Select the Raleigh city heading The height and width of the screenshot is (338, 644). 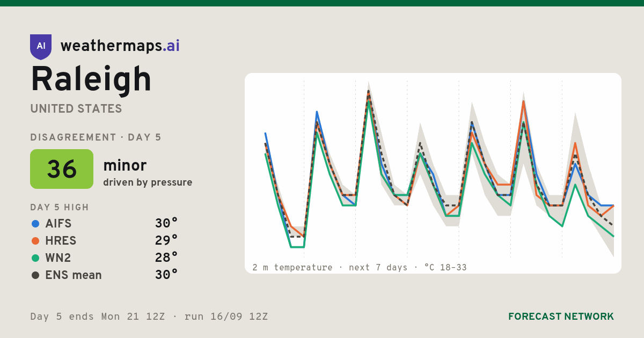[91, 79]
